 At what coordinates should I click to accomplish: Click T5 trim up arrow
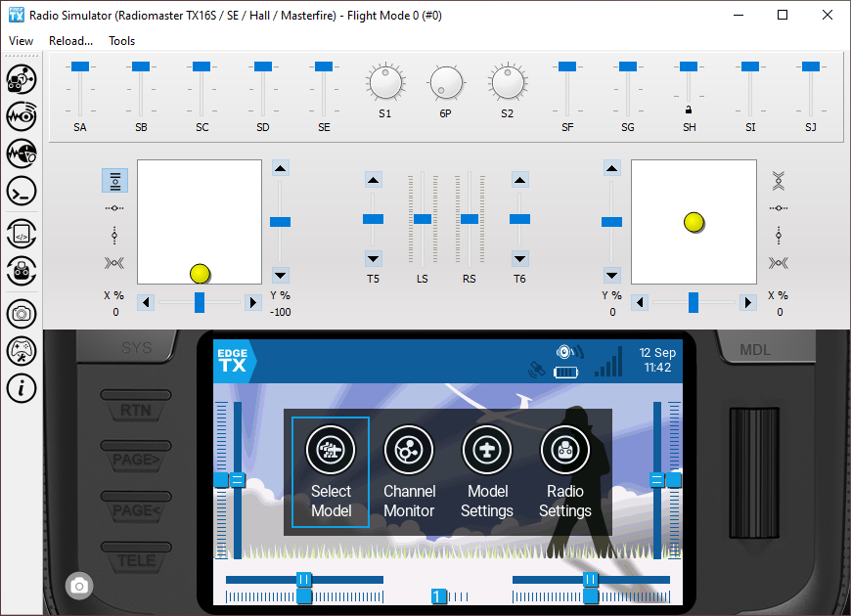373,180
